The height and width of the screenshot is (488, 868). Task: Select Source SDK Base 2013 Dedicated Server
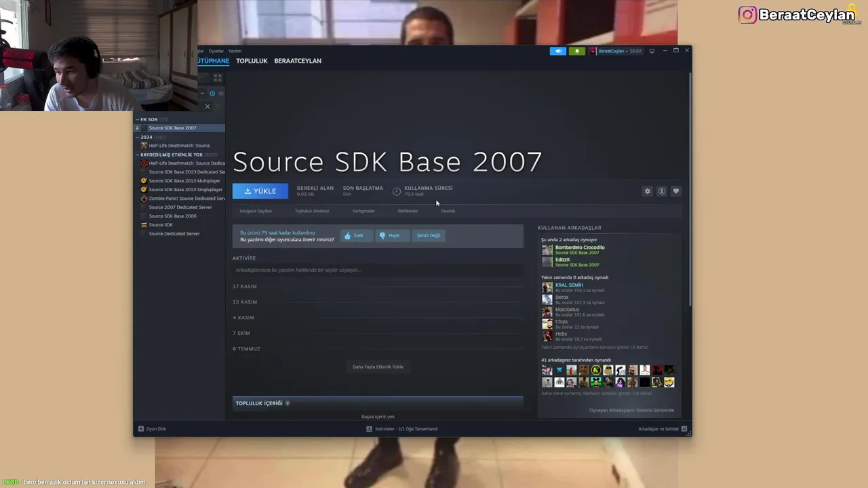(x=180, y=172)
